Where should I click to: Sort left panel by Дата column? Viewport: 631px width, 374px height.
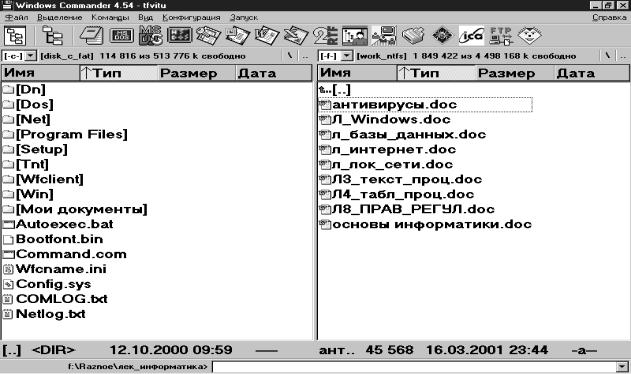click(273, 73)
